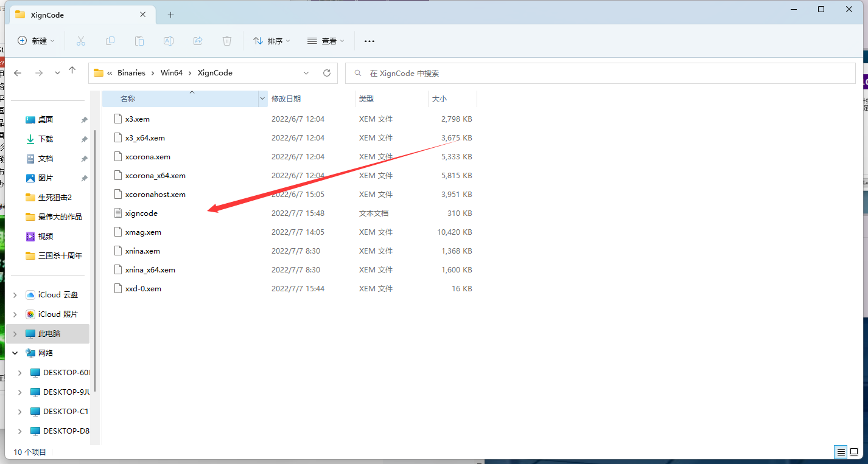Viewport: 868px width, 464px height.
Task: Open recent locations dropdown chevron
Action: pos(57,72)
